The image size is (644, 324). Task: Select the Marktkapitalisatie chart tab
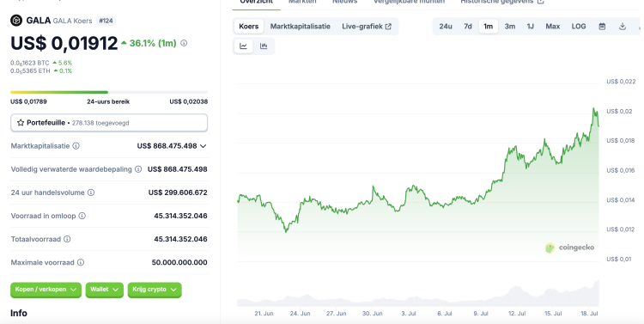click(x=301, y=27)
